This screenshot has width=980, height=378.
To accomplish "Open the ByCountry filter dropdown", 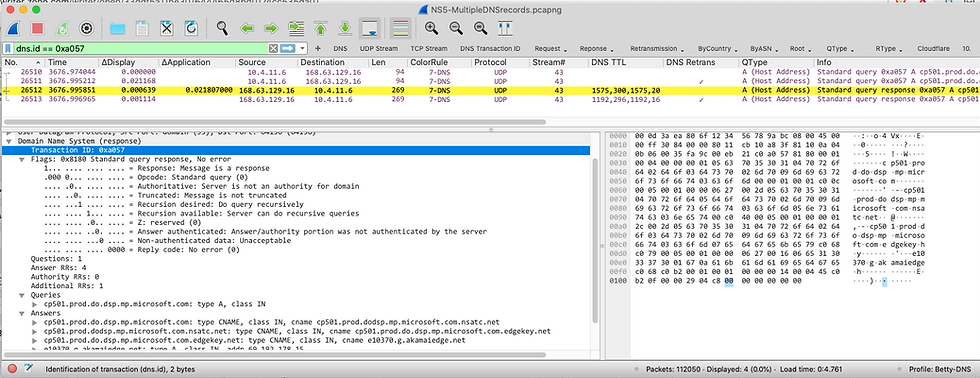I will (717, 48).
